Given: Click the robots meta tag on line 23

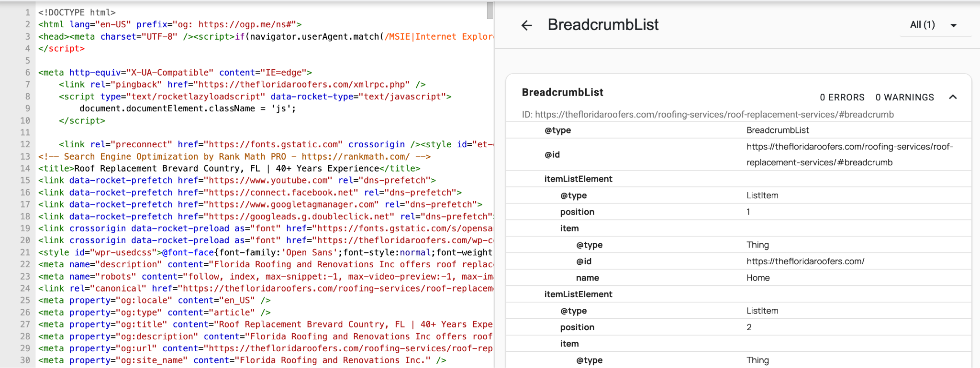Looking at the screenshot, I should (x=266, y=276).
